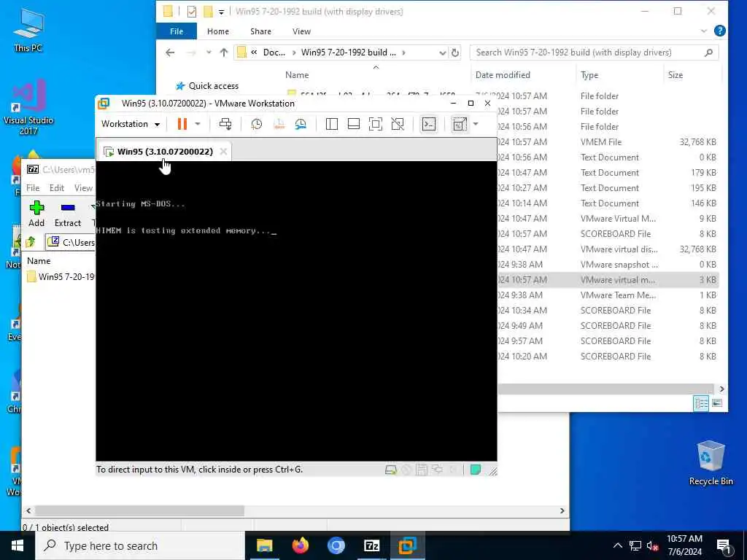The height and width of the screenshot is (560, 747).
Task: Open the View ribbon tab in File Explorer
Action: tap(301, 31)
